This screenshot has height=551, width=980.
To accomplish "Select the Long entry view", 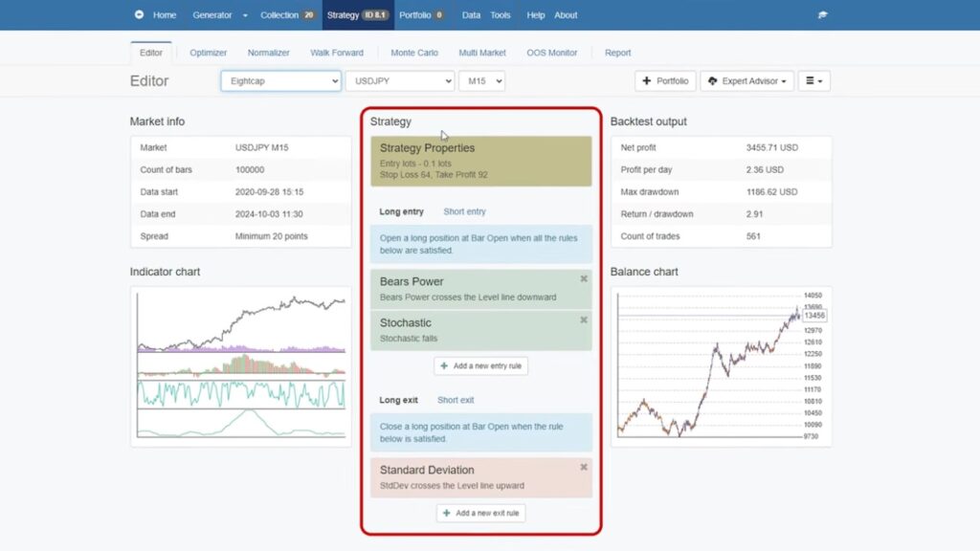I will click(401, 211).
